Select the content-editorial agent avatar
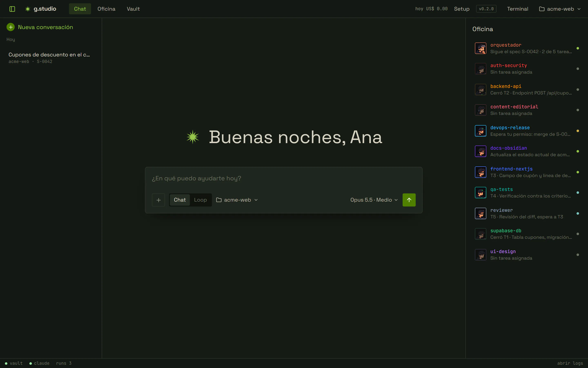 480,110
